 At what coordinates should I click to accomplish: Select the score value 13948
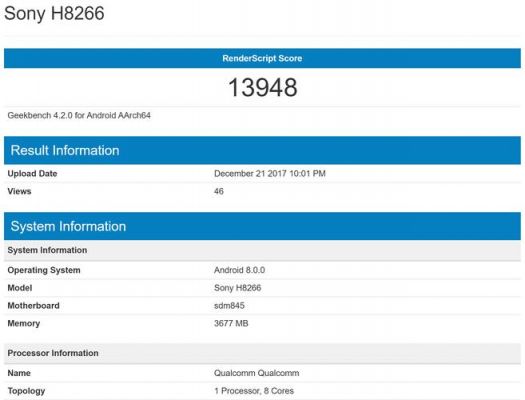click(262, 87)
